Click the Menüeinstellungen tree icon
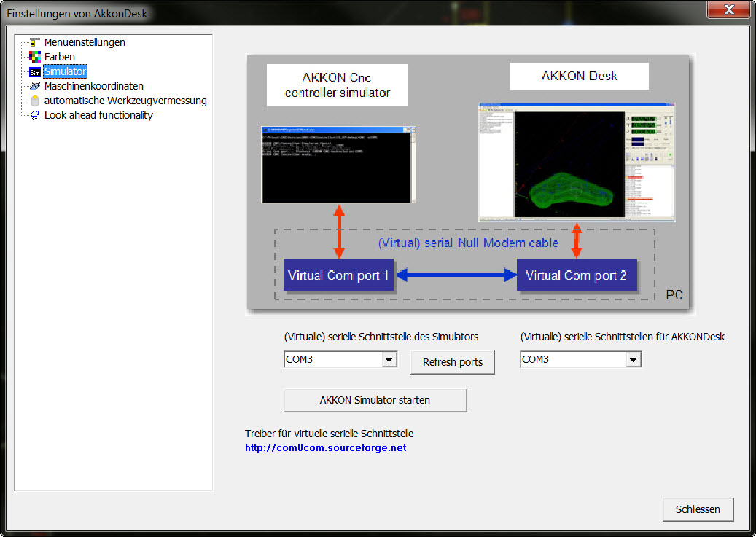 (34, 42)
